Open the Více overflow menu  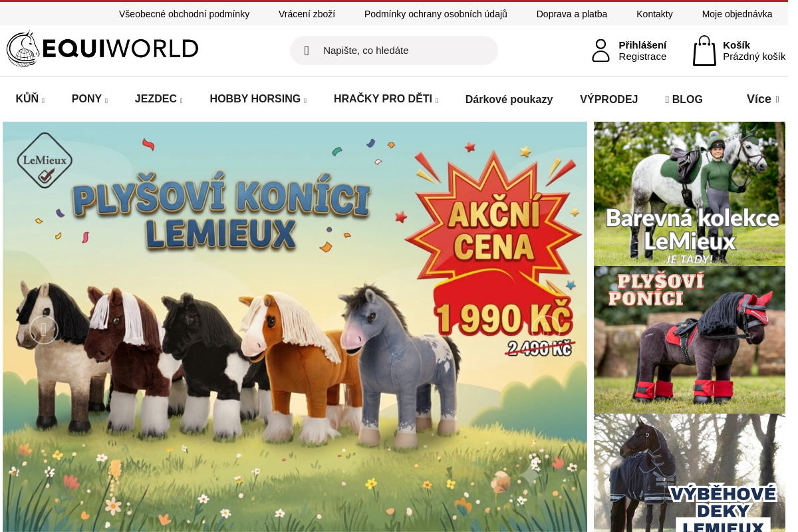[763, 99]
